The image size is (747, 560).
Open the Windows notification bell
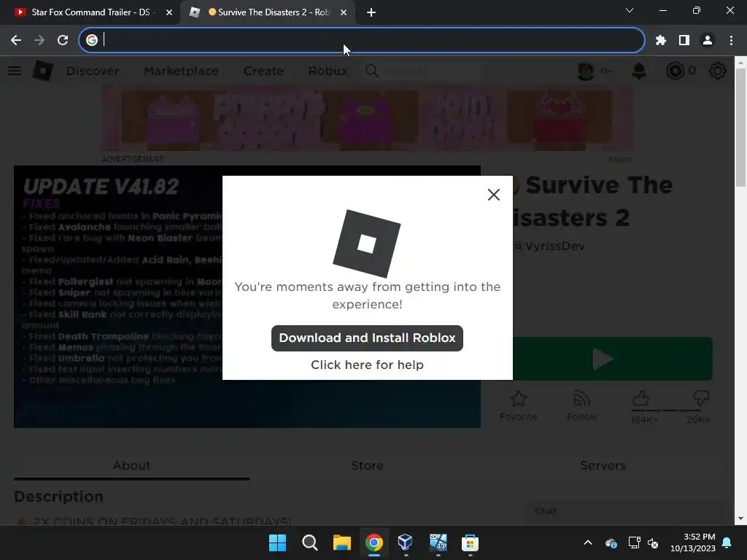(x=727, y=542)
